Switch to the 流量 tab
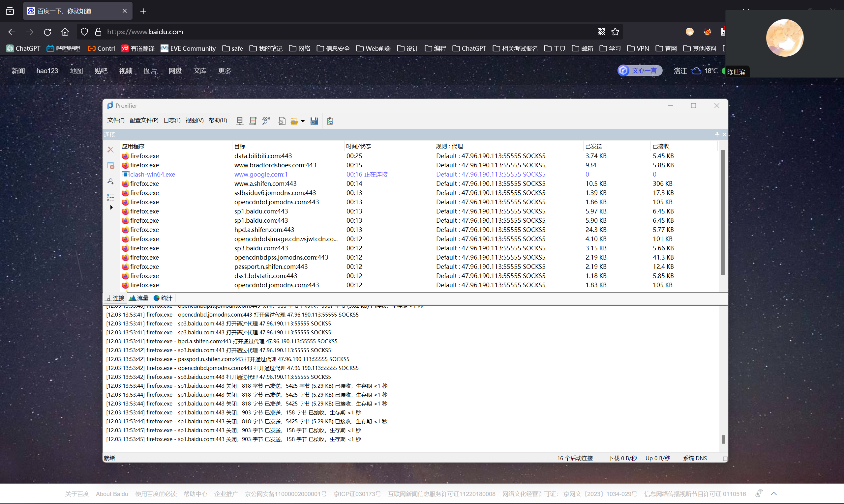Viewport: 844px width, 504px height. point(139,298)
